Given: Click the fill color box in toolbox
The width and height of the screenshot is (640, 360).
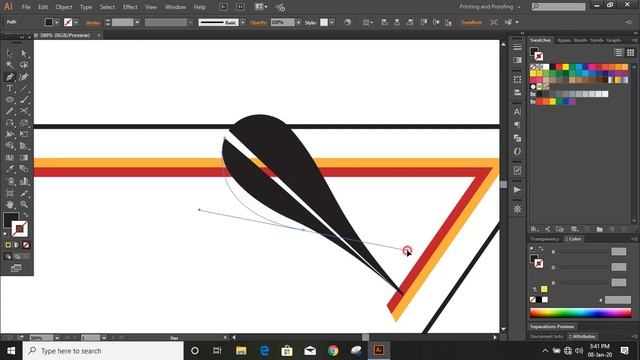Looking at the screenshot, I should tap(11, 220).
